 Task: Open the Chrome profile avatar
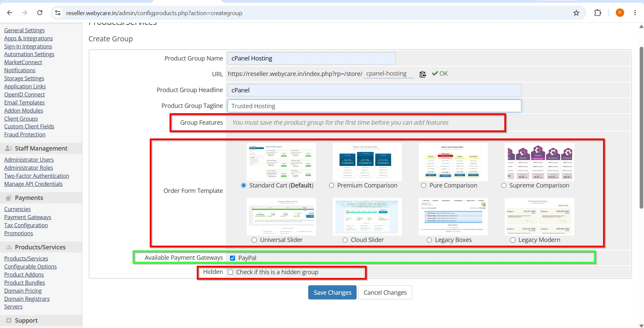(x=620, y=13)
